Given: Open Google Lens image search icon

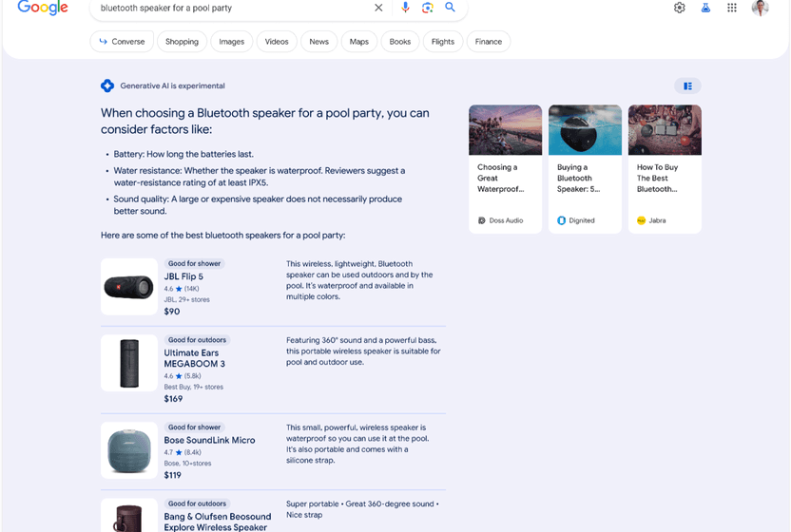Looking at the screenshot, I should pos(428,7).
